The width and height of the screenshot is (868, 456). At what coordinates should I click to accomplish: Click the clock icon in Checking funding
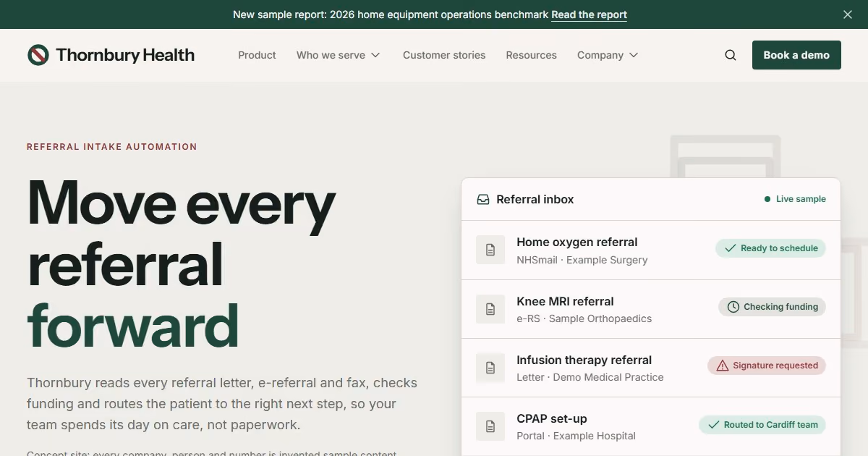pyautogui.click(x=733, y=307)
